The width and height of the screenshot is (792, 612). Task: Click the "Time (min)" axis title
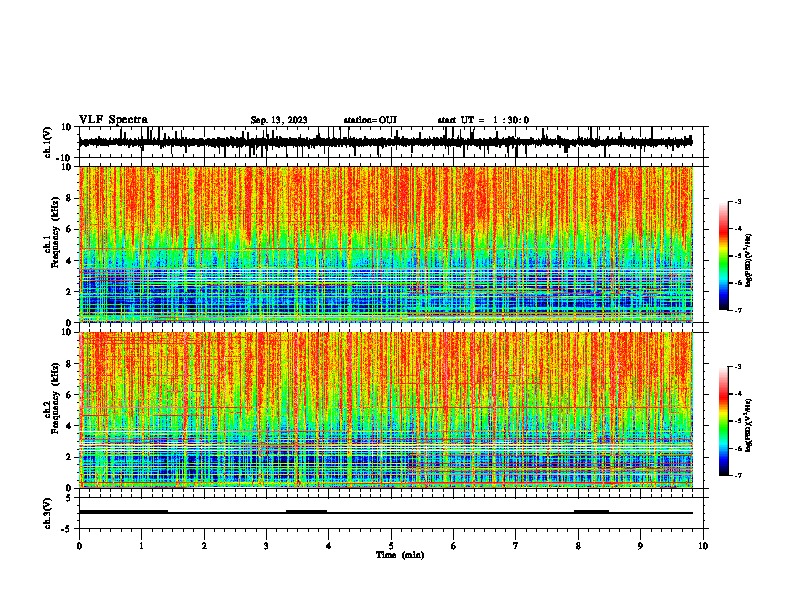(400, 555)
